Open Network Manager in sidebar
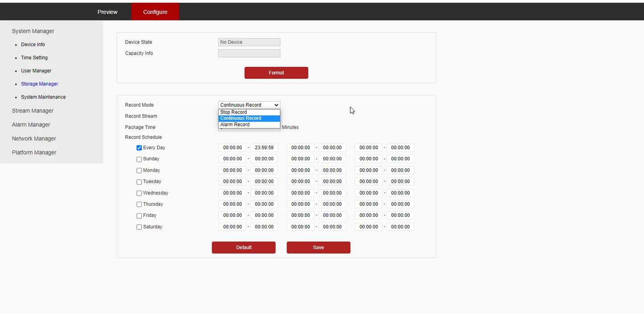 [x=34, y=139]
